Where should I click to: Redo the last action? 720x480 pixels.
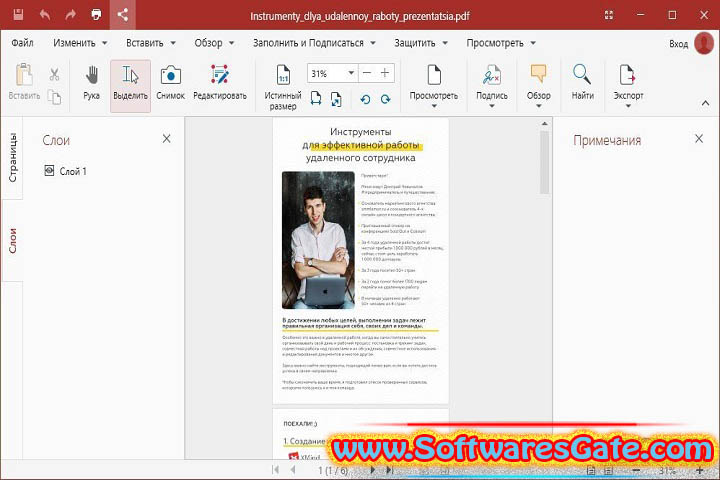pyautogui.click(x=70, y=15)
